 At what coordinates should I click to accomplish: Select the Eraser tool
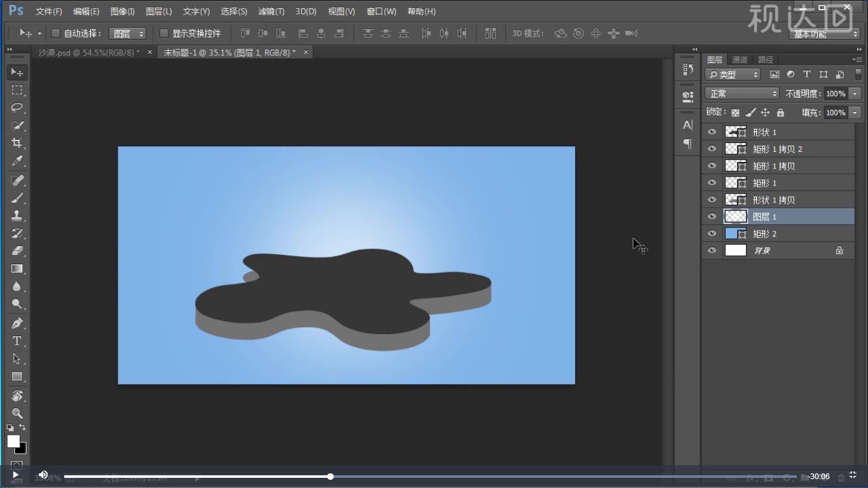pyautogui.click(x=17, y=250)
